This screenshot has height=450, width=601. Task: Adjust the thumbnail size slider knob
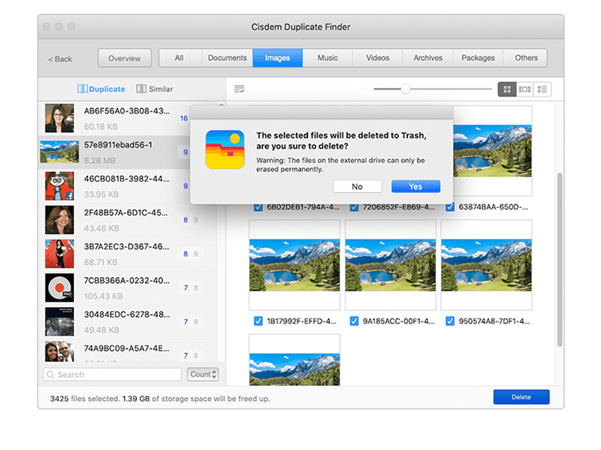(406, 89)
